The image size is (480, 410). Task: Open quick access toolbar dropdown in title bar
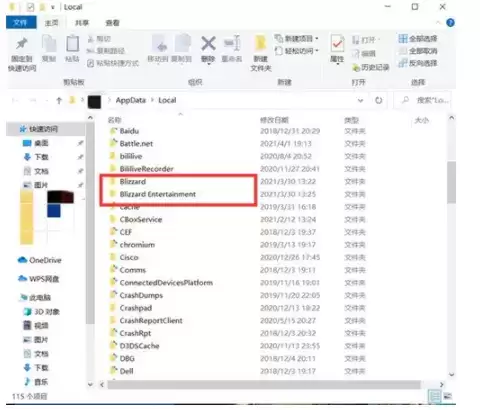click(x=53, y=7)
